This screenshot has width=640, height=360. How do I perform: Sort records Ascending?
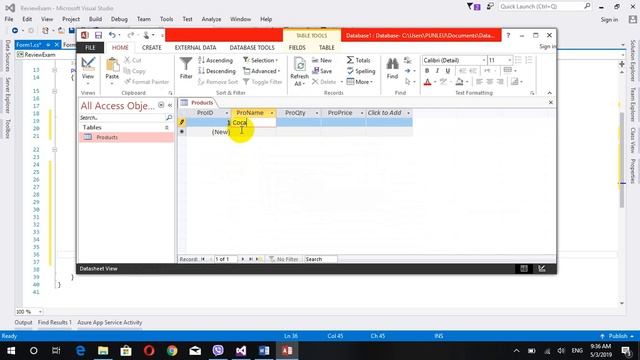pos(216,60)
